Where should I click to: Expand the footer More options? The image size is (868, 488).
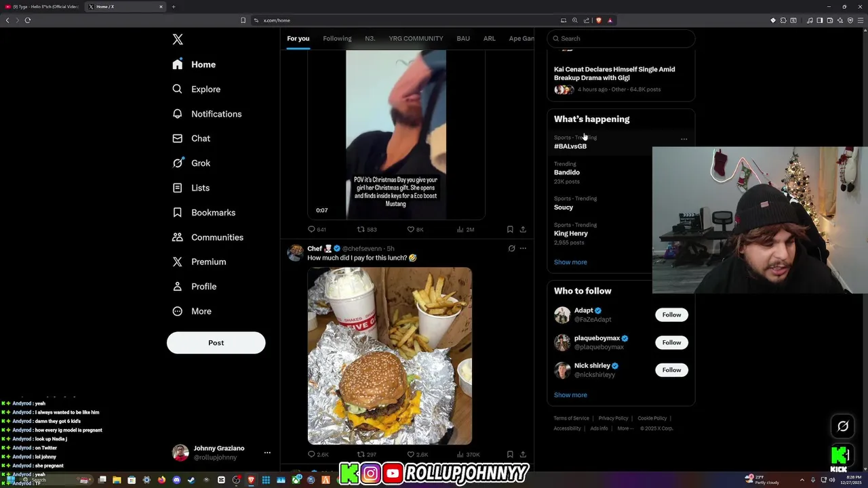tap(625, 428)
